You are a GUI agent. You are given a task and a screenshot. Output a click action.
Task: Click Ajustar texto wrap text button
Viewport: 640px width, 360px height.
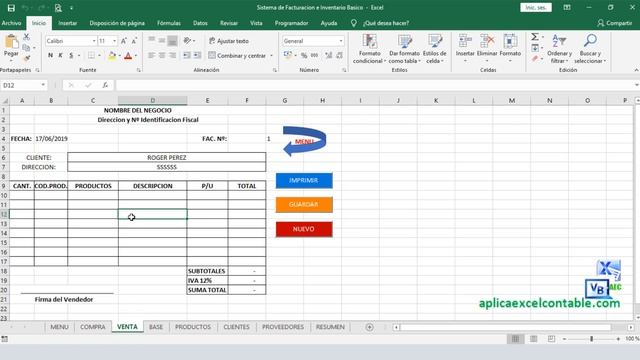pyautogui.click(x=229, y=41)
